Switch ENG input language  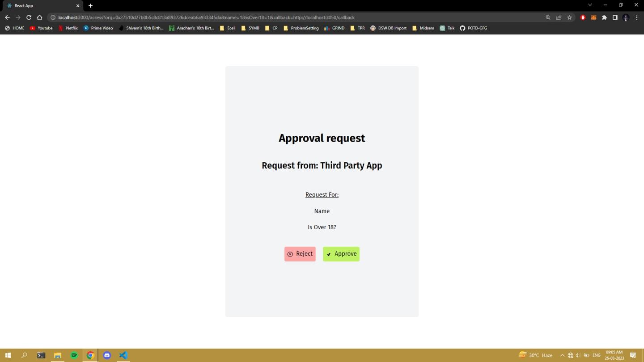coord(596,355)
